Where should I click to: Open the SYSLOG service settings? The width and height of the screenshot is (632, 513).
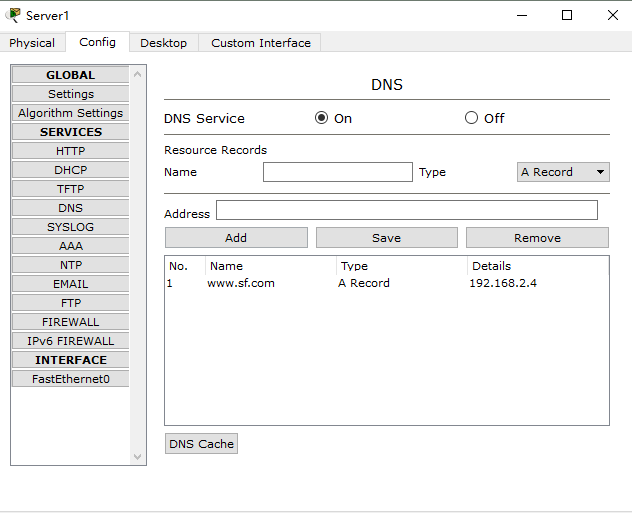[x=71, y=227]
